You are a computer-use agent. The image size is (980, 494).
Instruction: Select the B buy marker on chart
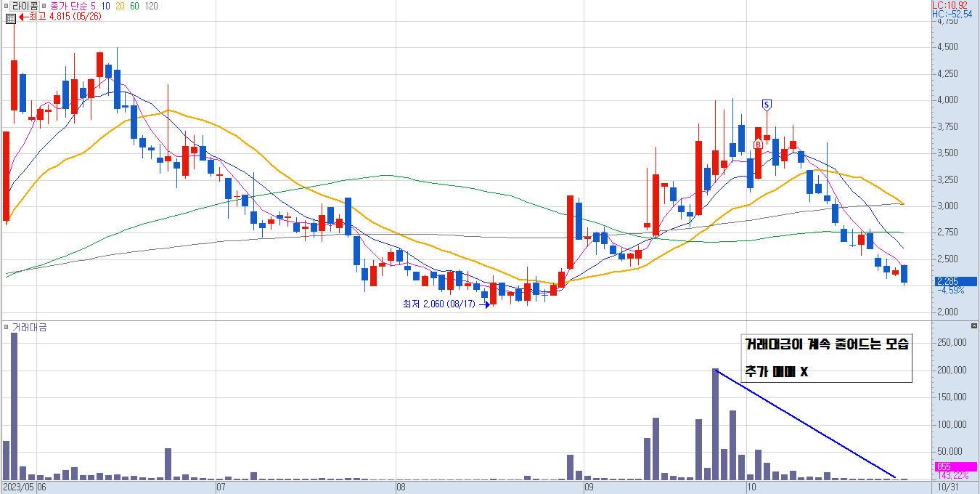758,145
